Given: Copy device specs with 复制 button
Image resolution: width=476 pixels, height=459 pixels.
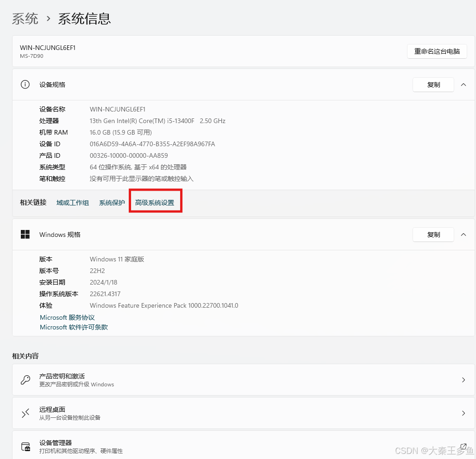Looking at the screenshot, I should coord(433,85).
